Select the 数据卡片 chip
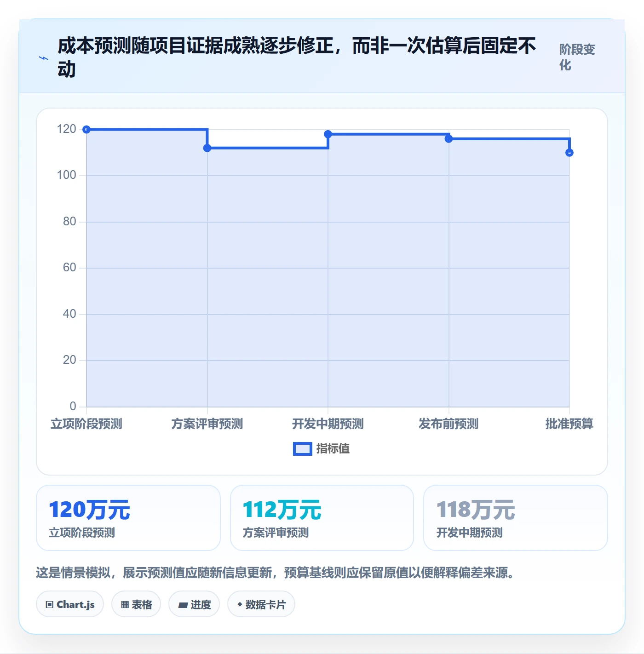The width and height of the screenshot is (644, 654). pyautogui.click(x=261, y=604)
